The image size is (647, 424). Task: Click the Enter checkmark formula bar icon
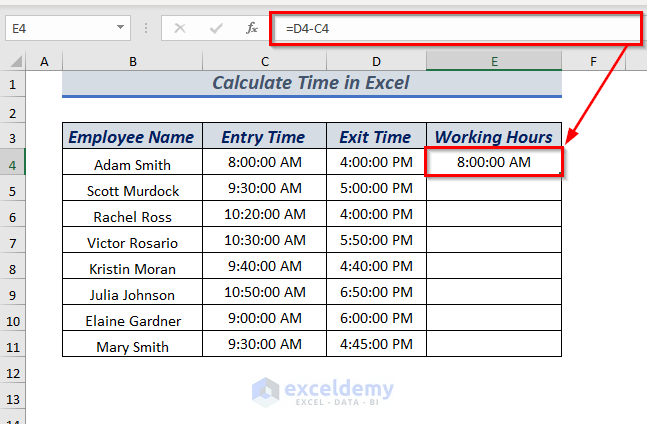pyautogui.click(x=216, y=28)
